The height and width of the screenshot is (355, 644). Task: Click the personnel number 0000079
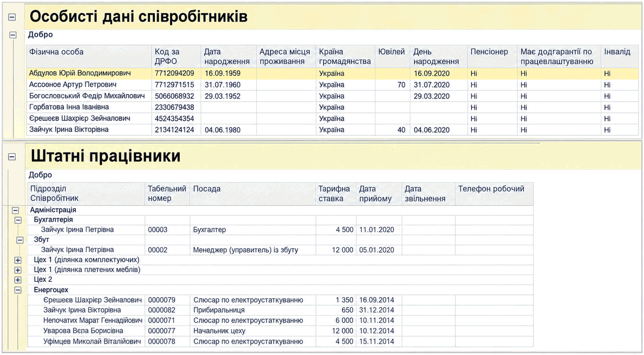(x=162, y=300)
